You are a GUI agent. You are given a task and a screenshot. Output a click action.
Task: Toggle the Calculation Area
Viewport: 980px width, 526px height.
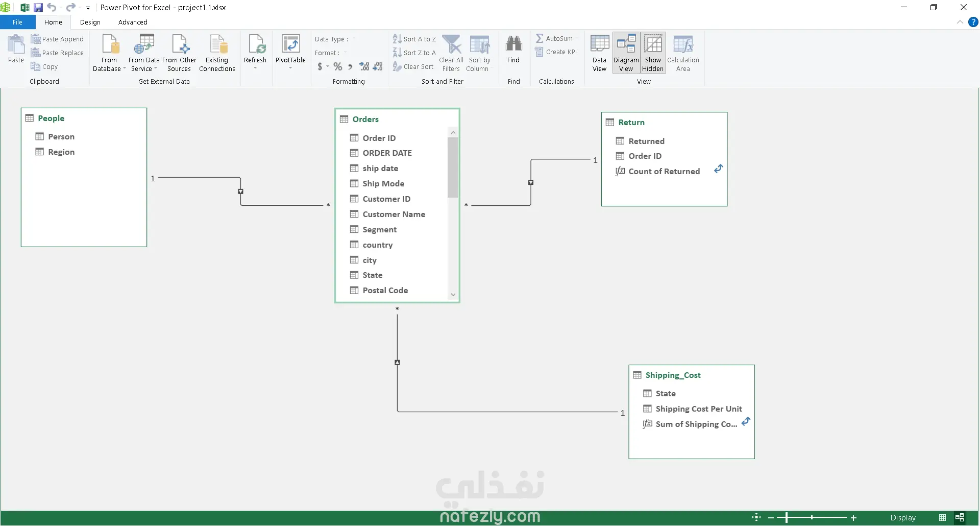(683, 53)
